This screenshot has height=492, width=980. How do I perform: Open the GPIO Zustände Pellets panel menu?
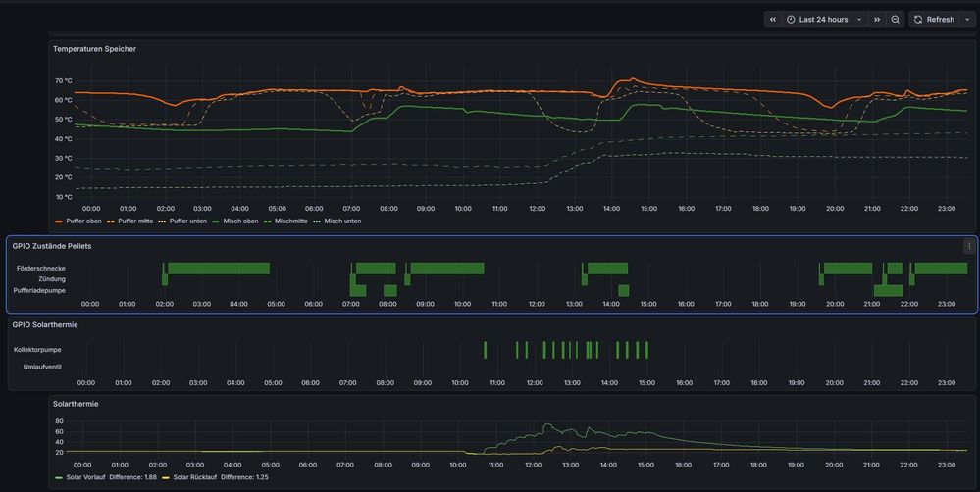click(x=969, y=246)
